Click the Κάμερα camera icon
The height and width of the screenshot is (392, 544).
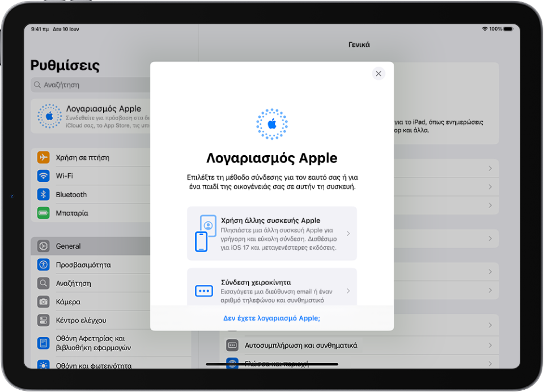click(x=44, y=301)
